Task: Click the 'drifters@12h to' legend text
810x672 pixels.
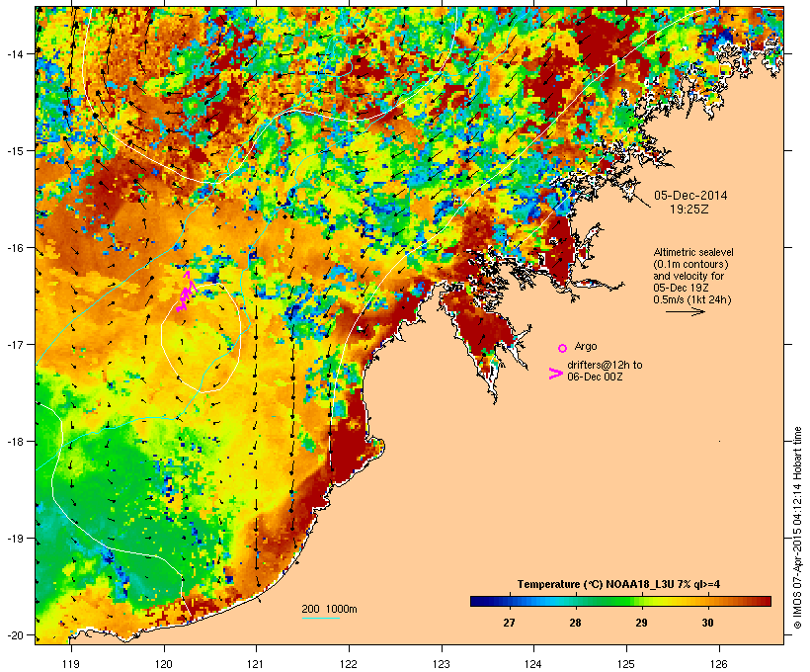Action: point(605,365)
